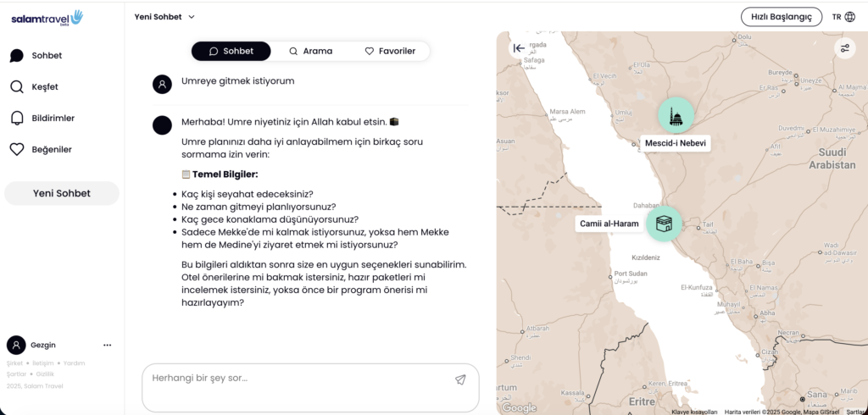Open map filter settings icon
The height and width of the screenshot is (415, 868).
tap(845, 48)
